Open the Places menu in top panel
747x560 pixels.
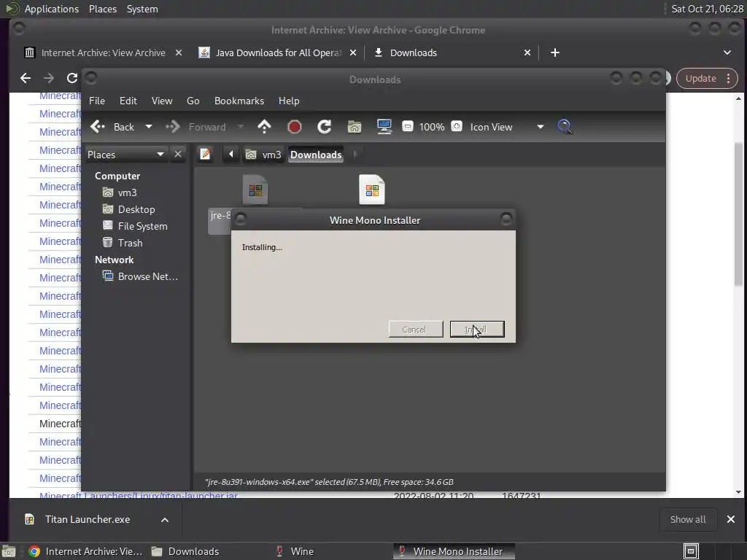[103, 9]
